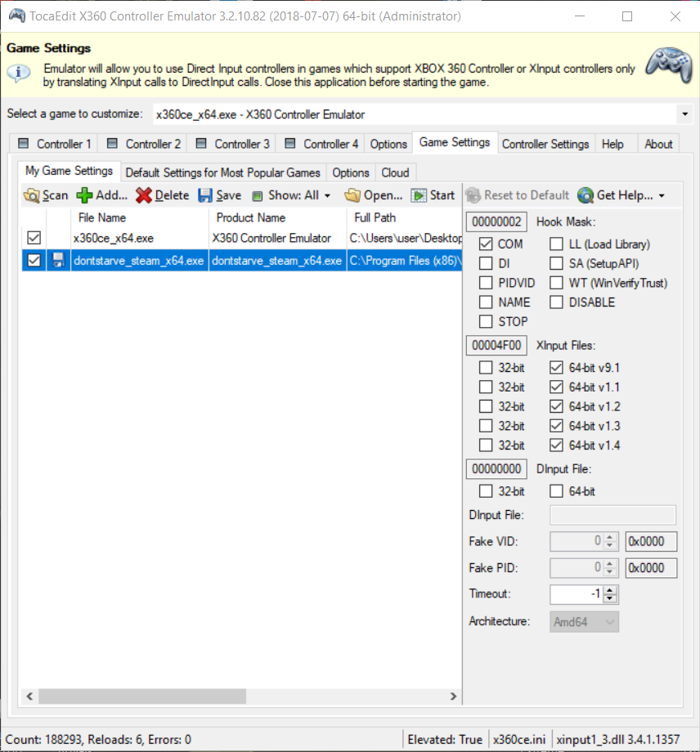The height and width of the screenshot is (752, 700).
Task: Click the app gamepad icon in title bar
Action: point(17,16)
